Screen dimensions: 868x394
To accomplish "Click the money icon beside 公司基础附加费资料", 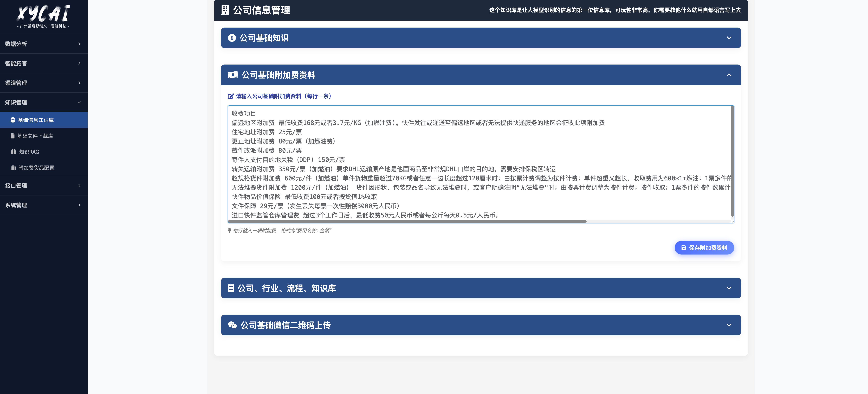I will coord(233,75).
